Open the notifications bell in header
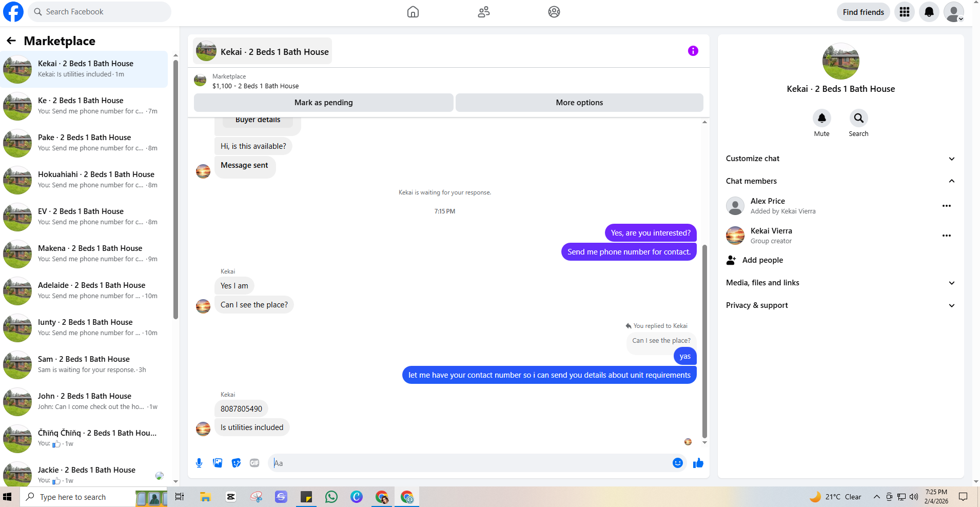 tap(929, 12)
